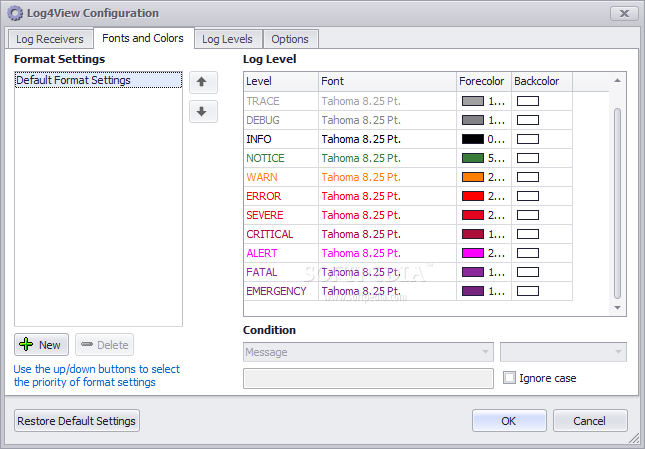Click TRACE backcolor white swatch
The image size is (645, 449).
pyautogui.click(x=528, y=101)
